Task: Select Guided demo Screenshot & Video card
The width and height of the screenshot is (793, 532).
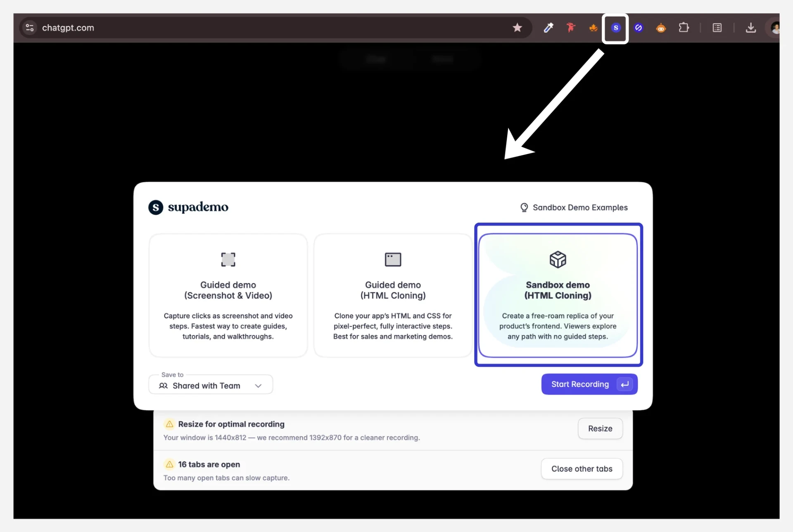Action: pos(228,295)
